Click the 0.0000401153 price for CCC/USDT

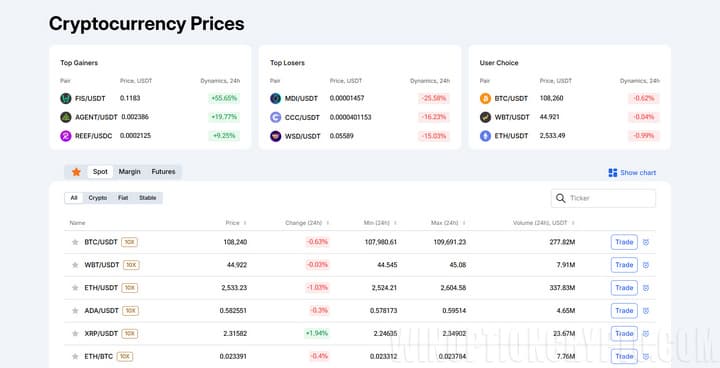(350, 117)
